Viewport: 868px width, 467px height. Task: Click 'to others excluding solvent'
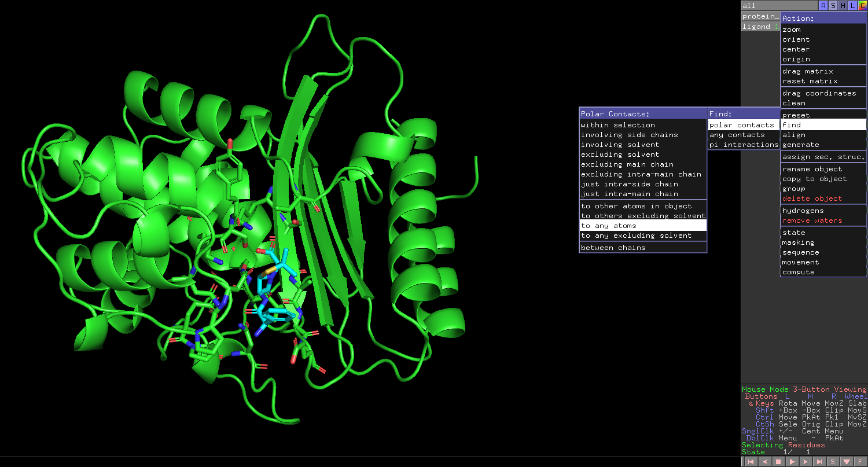(643, 216)
